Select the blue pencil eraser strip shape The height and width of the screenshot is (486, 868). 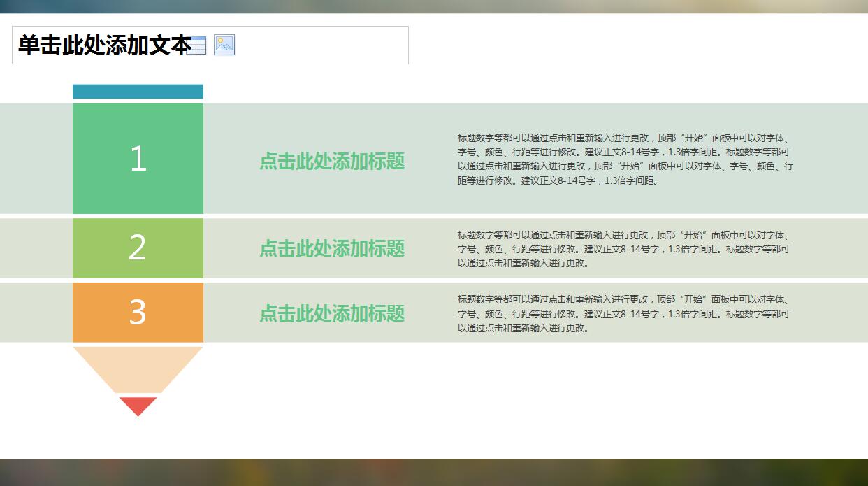137,90
